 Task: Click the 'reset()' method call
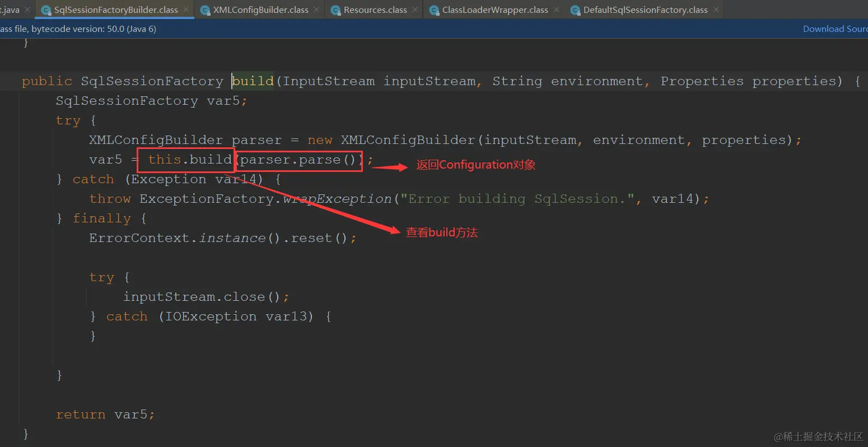pos(320,238)
